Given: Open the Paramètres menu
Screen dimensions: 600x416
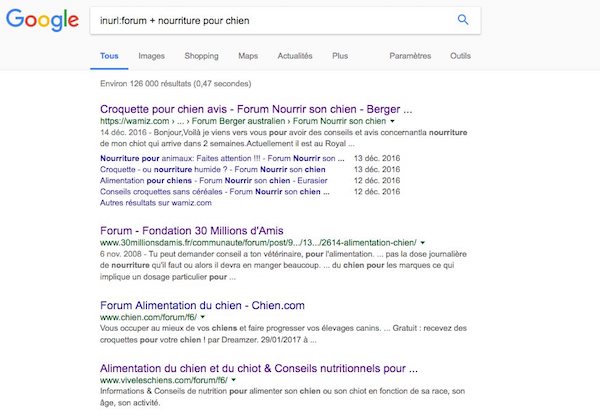Looking at the screenshot, I should (x=410, y=56).
